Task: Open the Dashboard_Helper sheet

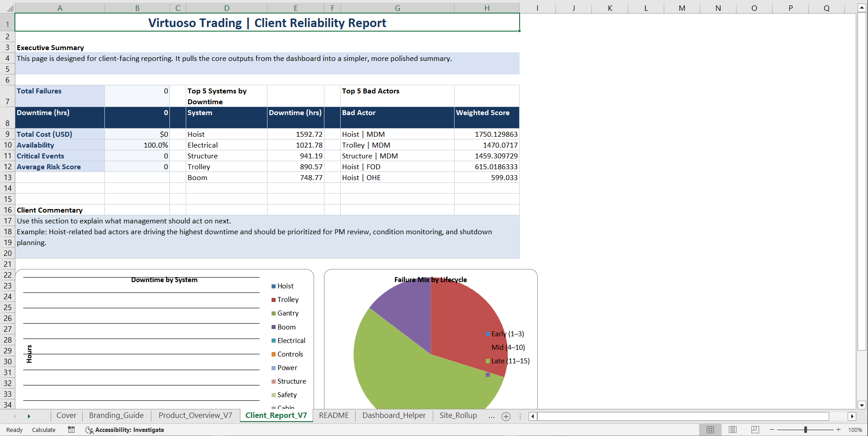Action: tap(394, 416)
